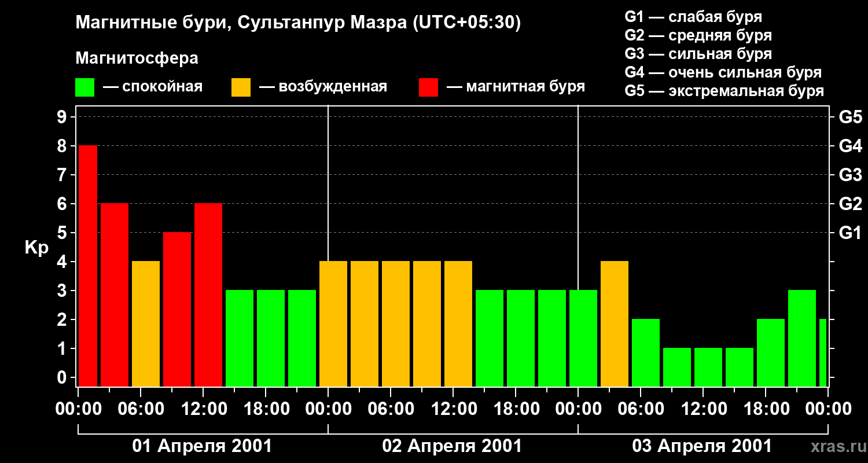The width and height of the screenshot is (868, 463).
Task: Click green Kp 2 bar starting 06:00, 03 April
Action: point(646,352)
